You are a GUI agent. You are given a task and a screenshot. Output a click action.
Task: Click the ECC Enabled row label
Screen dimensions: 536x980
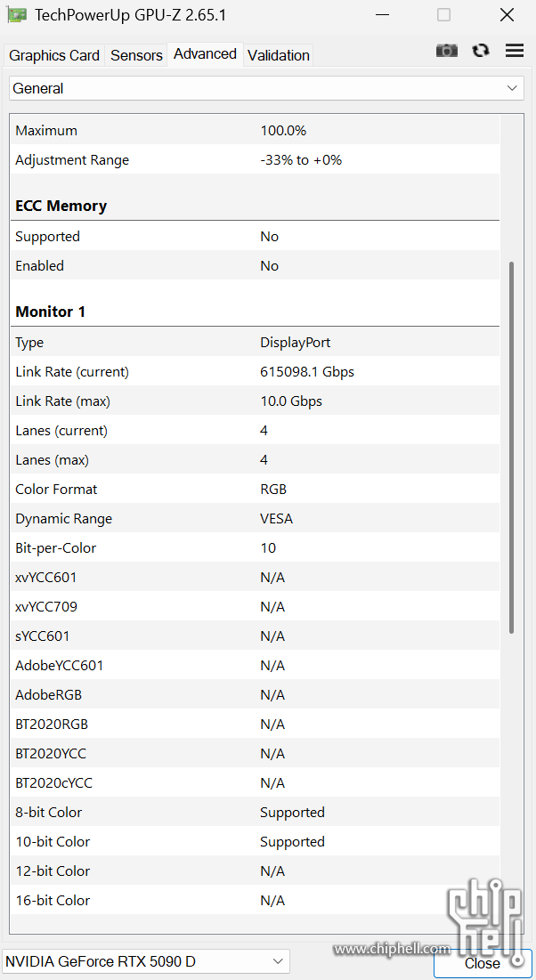pyautogui.click(x=39, y=265)
